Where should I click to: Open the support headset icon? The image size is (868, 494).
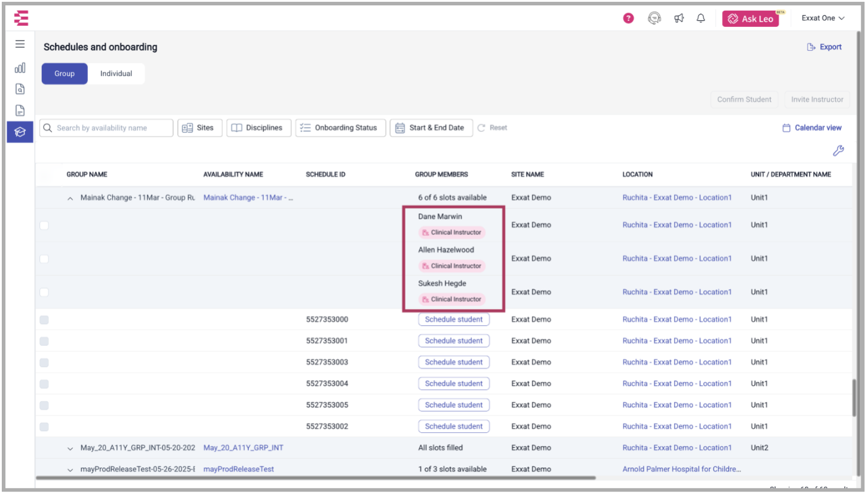tap(654, 18)
